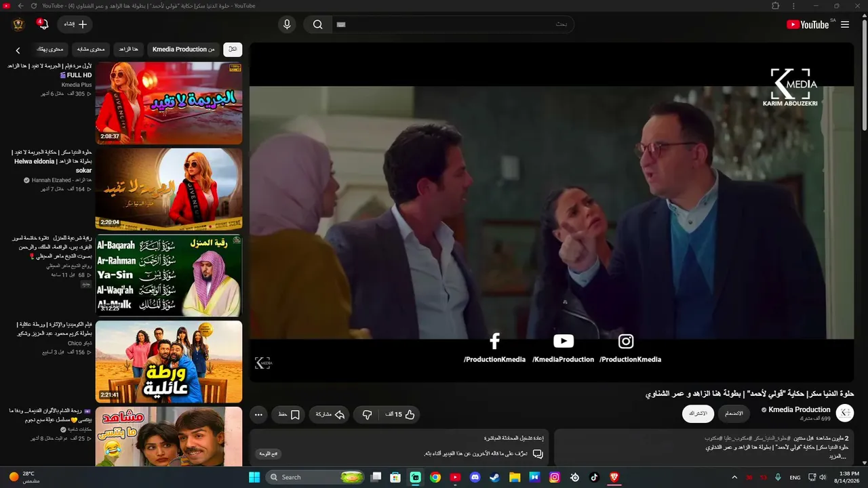Select the محتوى مشابه filter chip
The height and width of the screenshot is (488, 868).
tap(91, 49)
